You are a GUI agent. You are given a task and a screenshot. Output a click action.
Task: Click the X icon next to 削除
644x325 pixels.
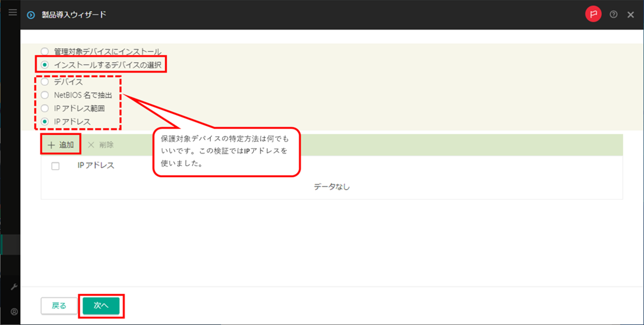92,144
